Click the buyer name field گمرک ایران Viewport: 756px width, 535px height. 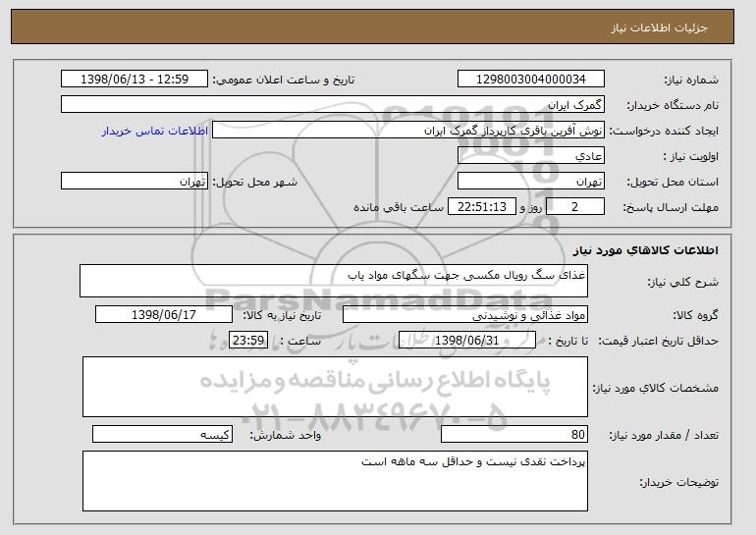point(333,105)
